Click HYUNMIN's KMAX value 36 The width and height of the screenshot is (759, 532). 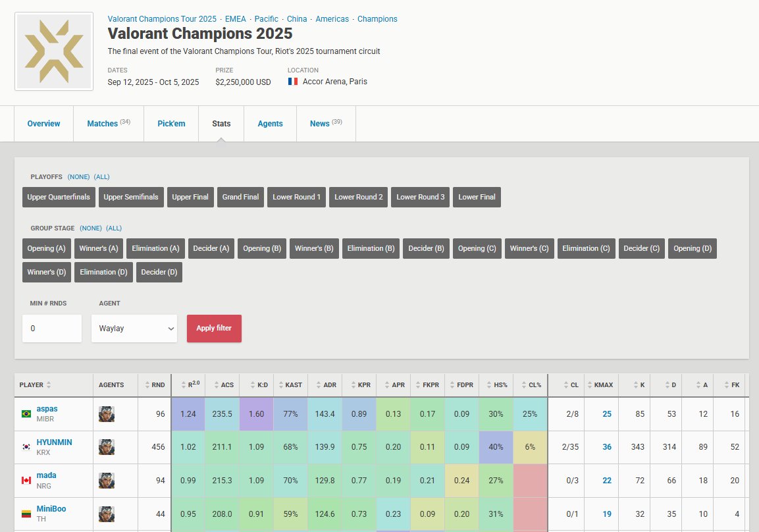[x=607, y=447]
